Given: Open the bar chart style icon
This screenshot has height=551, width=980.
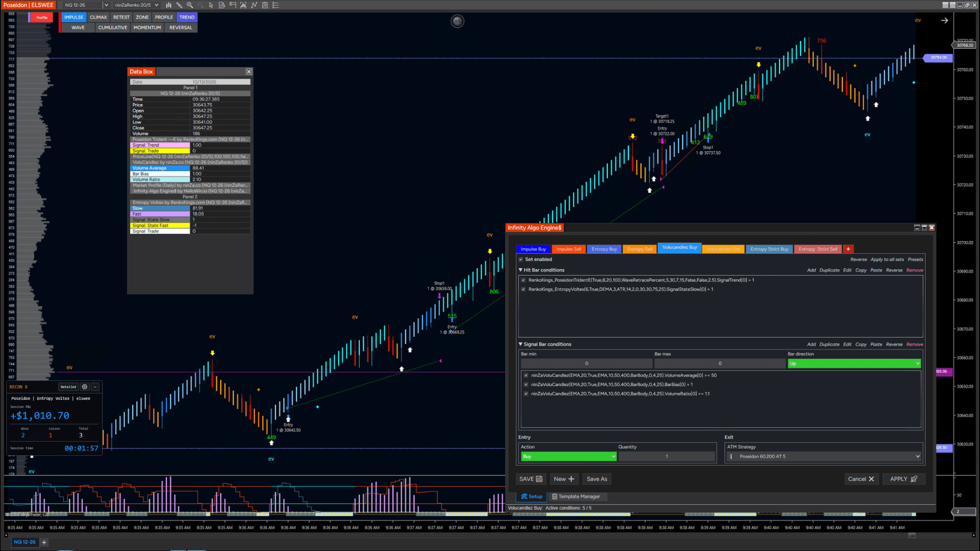Looking at the screenshot, I should (169, 5).
